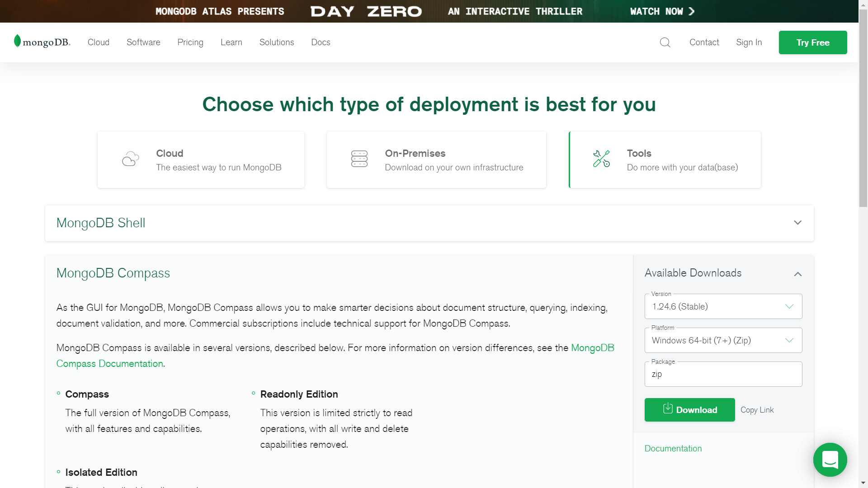Expand the MongoDB Shell section
Image resolution: width=868 pixels, height=488 pixels.
(x=797, y=223)
